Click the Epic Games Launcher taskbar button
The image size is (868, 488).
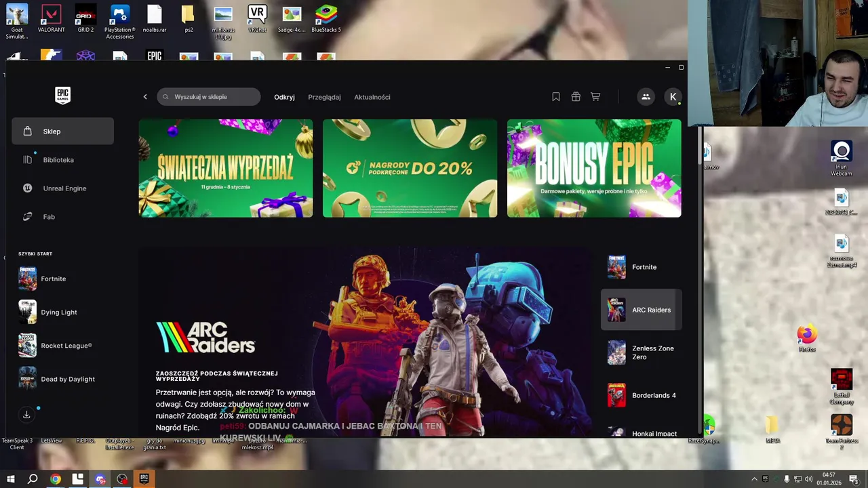144,479
